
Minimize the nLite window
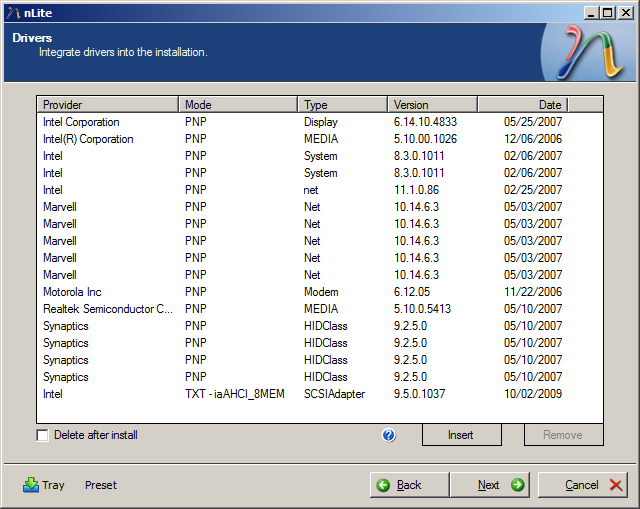(x=591, y=13)
